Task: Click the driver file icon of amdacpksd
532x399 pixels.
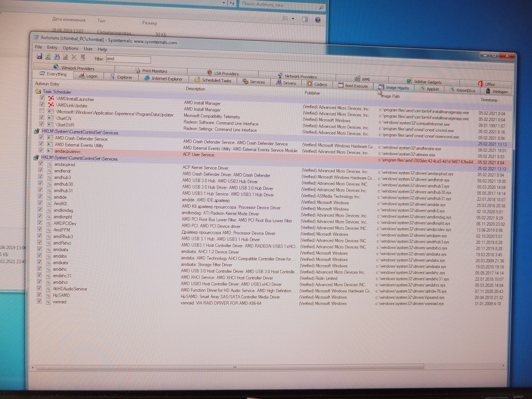Action: [49, 164]
